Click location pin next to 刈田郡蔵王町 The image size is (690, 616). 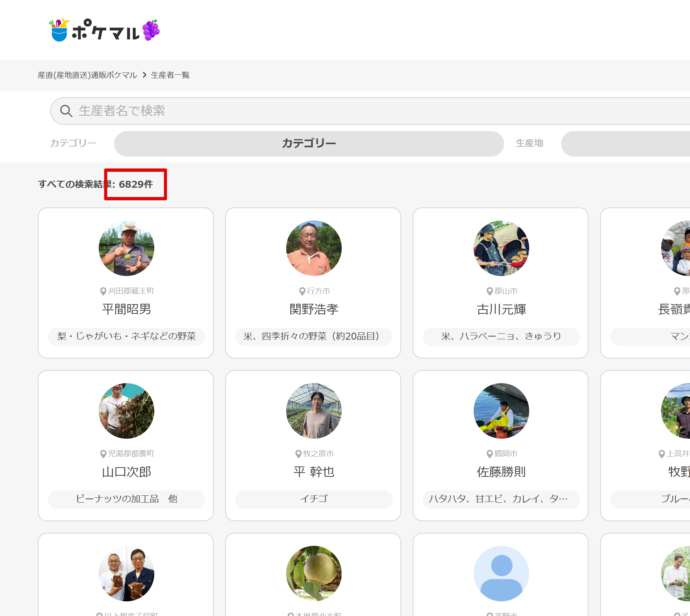click(x=103, y=291)
